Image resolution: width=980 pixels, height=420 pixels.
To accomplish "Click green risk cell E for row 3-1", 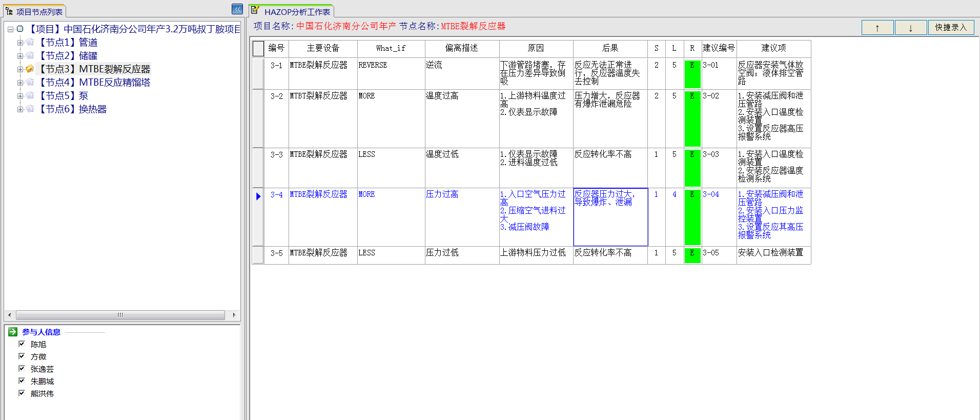I will coord(692,74).
